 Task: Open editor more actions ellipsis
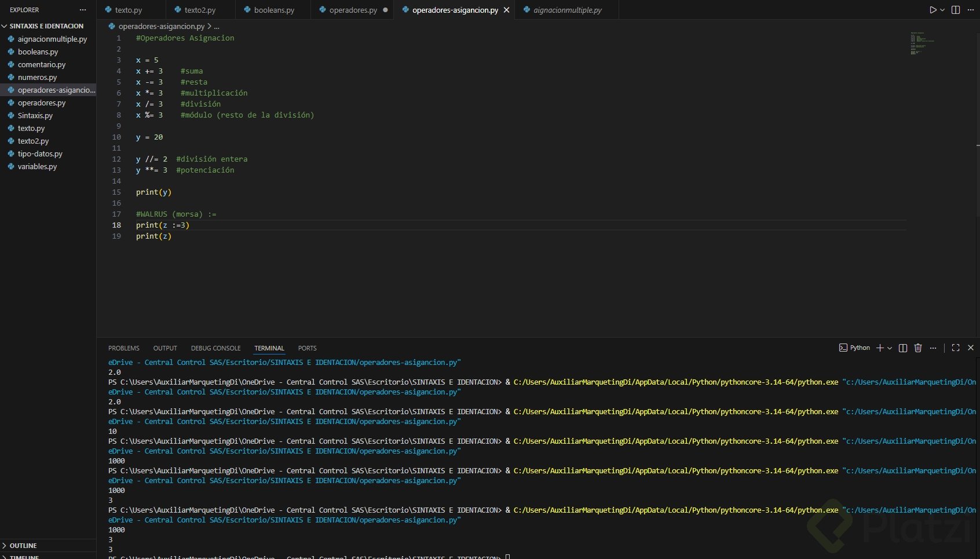pos(971,10)
